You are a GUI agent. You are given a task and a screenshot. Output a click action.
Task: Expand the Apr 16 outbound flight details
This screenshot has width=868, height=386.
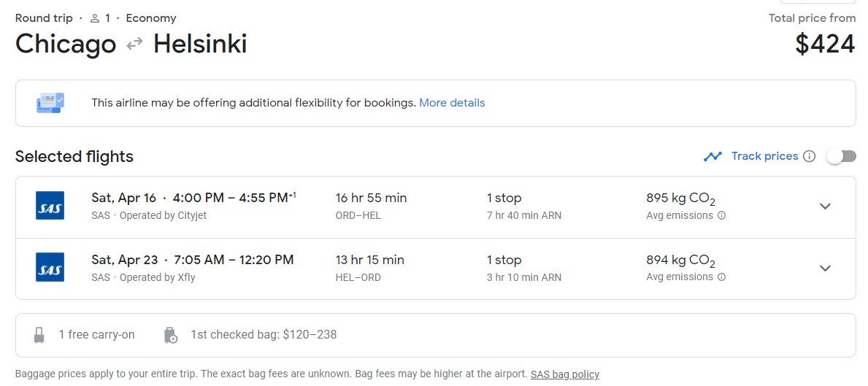(x=825, y=206)
